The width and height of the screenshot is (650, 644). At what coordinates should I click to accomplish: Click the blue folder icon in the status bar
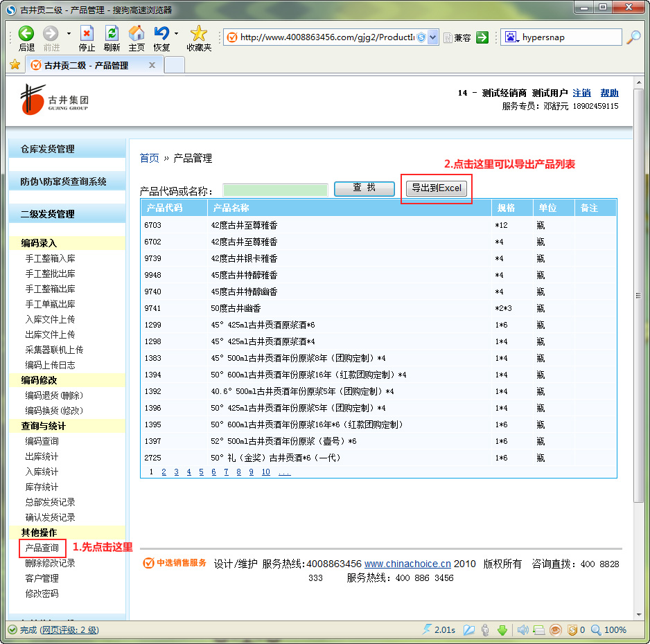coord(469,630)
